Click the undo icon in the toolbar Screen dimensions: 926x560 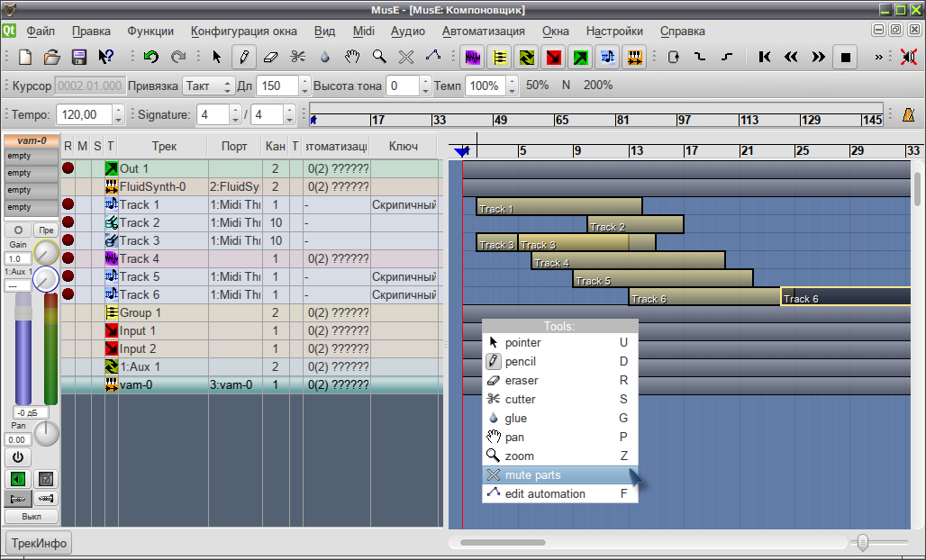point(151,58)
